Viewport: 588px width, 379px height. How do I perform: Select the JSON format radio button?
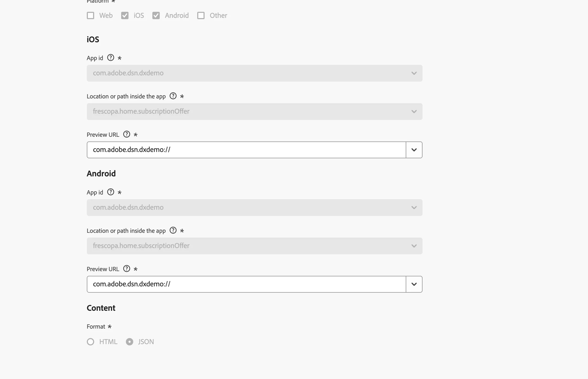coord(130,342)
